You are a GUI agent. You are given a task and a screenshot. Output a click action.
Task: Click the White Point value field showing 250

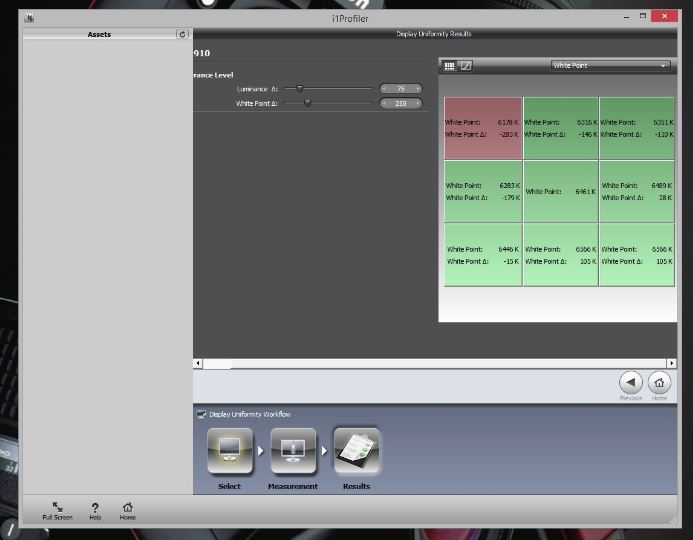(401, 103)
